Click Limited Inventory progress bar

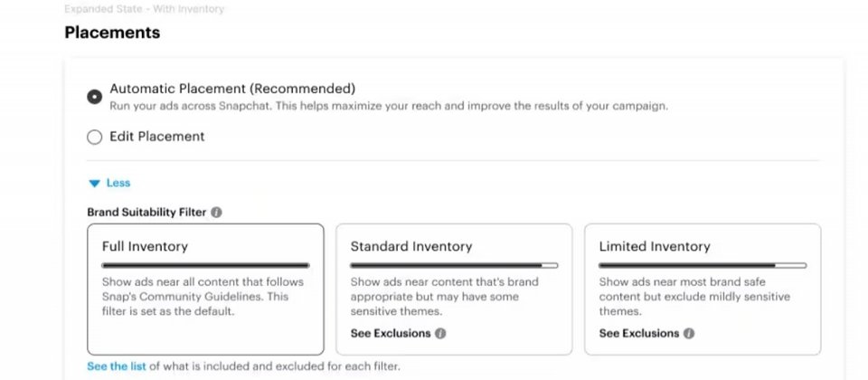703,265
